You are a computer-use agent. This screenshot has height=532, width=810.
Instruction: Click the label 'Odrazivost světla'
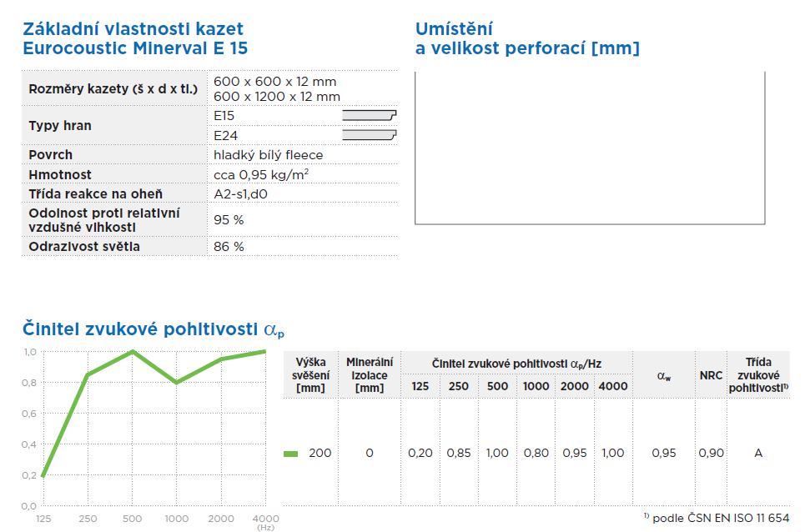pos(84,246)
